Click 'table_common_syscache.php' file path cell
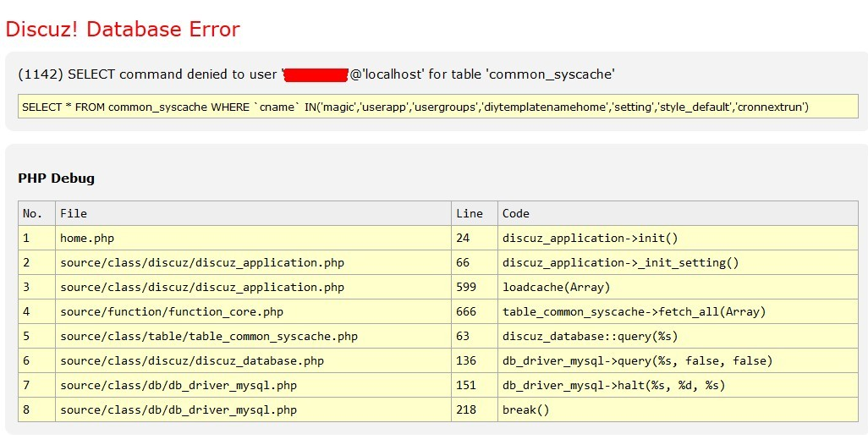This screenshot has height=445, width=868. click(253, 336)
